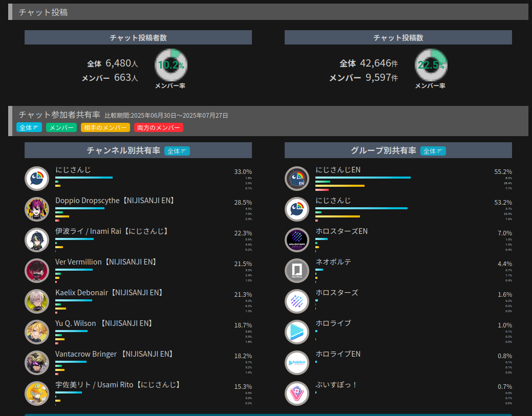The image size is (532, 416).
Task: Select the 9,597件 member posts value
Action: point(381,78)
